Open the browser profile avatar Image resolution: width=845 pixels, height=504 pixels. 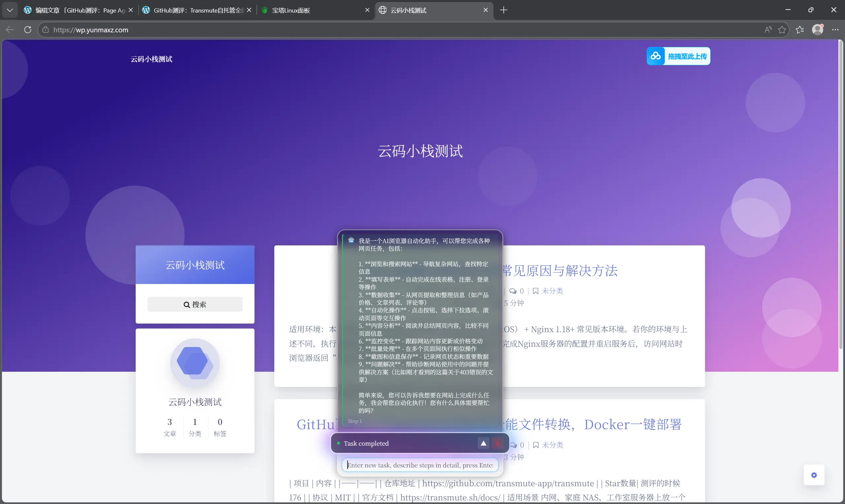click(x=818, y=30)
